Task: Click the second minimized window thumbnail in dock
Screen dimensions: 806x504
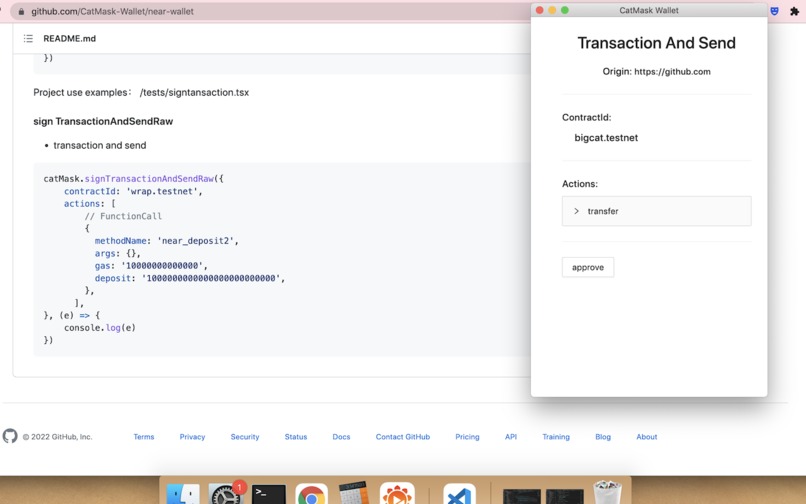Action: click(x=564, y=496)
